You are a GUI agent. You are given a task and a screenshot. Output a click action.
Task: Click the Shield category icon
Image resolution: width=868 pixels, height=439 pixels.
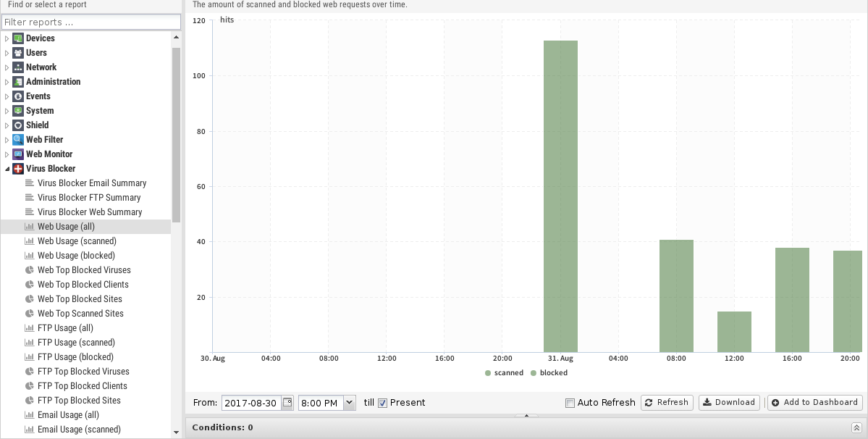[x=18, y=125]
